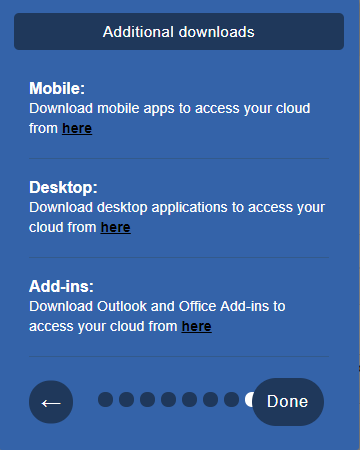Switch to the fifth page indicator dot
Screen dimensions: 360x450
(189, 399)
